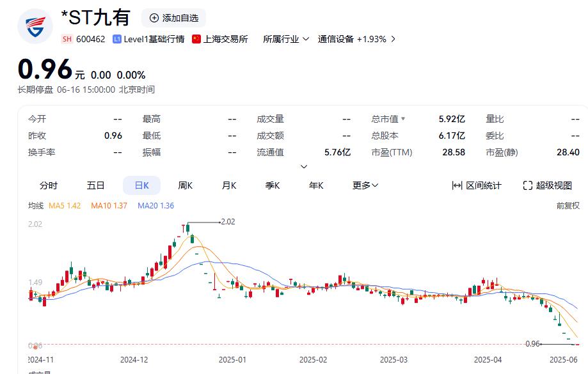This screenshot has height=374, width=588.
Task: Click the current price 0.96
Action: tap(45, 69)
